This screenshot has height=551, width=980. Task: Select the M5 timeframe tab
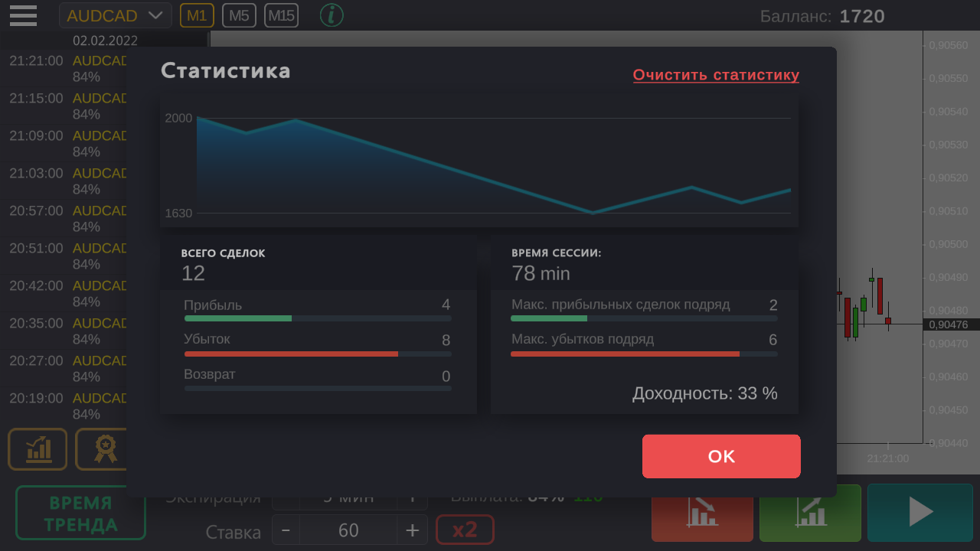point(239,15)
